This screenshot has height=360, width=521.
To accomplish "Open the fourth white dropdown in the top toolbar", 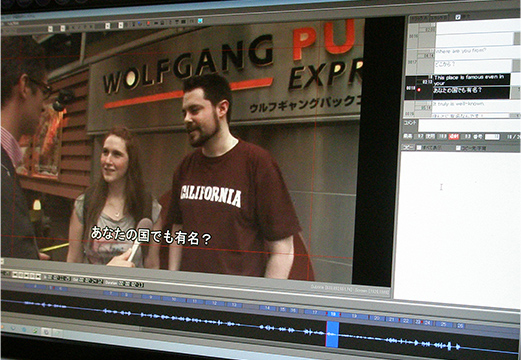I will coord(121,25).
